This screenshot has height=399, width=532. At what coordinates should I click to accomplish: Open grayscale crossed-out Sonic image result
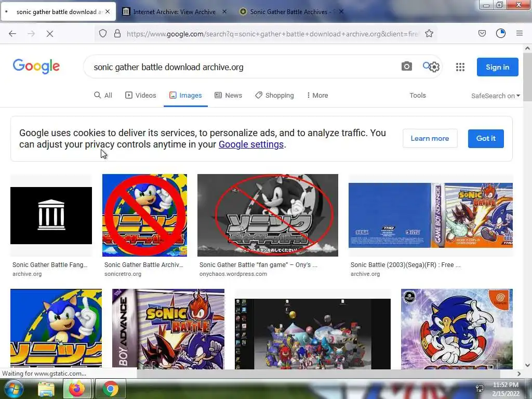pyautogui.click(x=268, y=216)
